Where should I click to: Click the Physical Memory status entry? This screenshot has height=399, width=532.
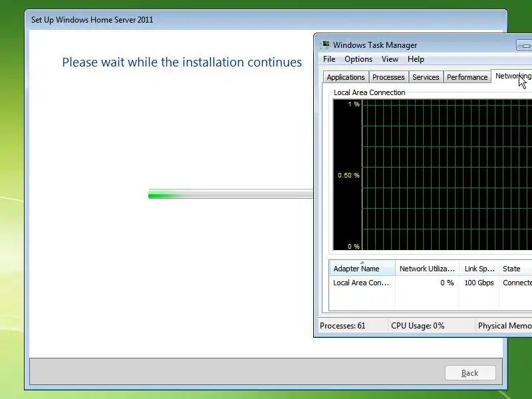point(505,326)
